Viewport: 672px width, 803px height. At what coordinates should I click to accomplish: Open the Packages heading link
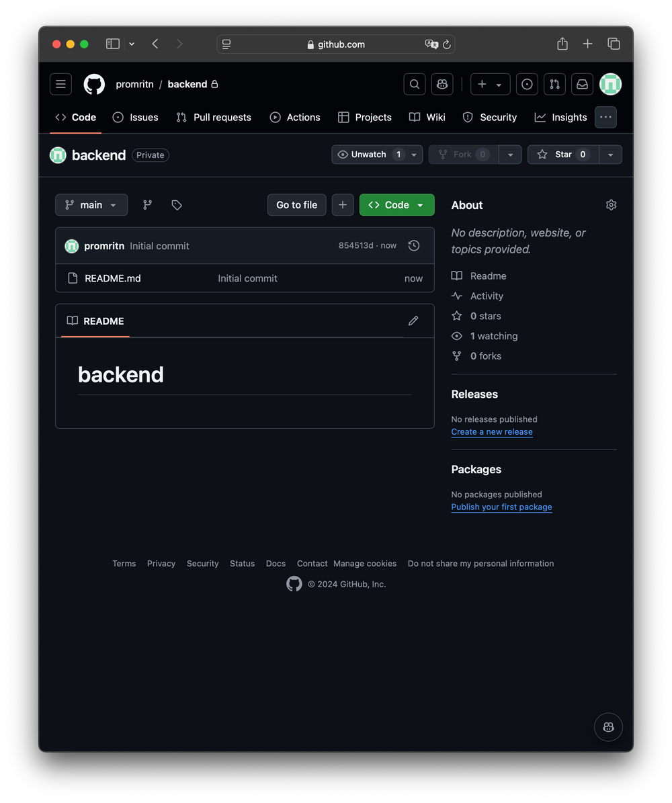click(x=476, y=470)
